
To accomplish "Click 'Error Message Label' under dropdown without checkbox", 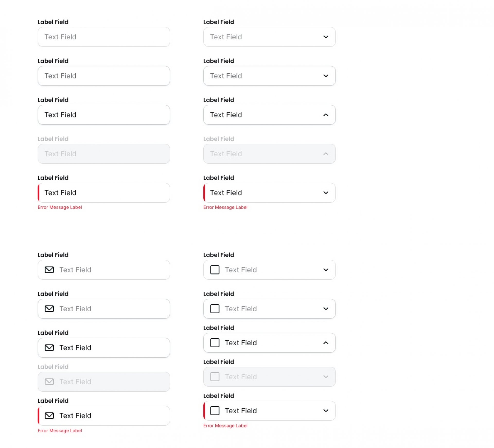I will tap(225, 207).
